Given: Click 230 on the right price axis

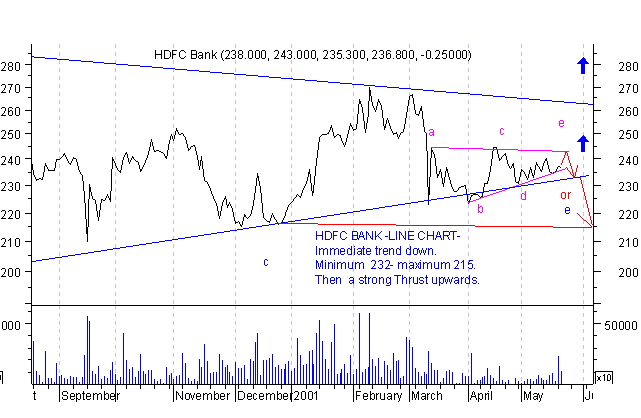Looking at the screenshot, I should [x=628, y=187].
